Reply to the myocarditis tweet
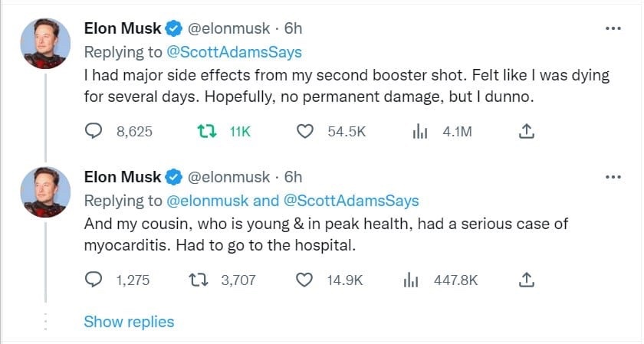This screenshot has width=644, height=344. coord(94,280)
